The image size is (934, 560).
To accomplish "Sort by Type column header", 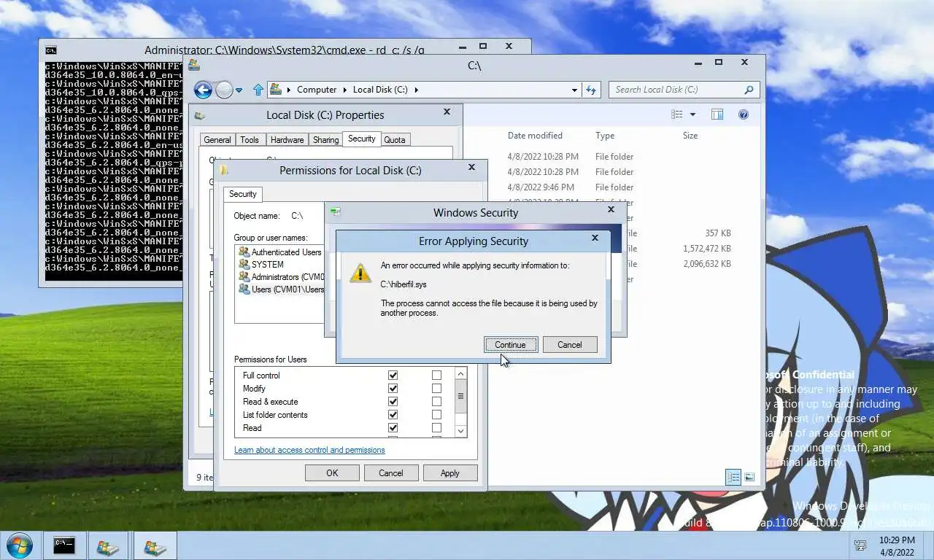I will 605,136.
